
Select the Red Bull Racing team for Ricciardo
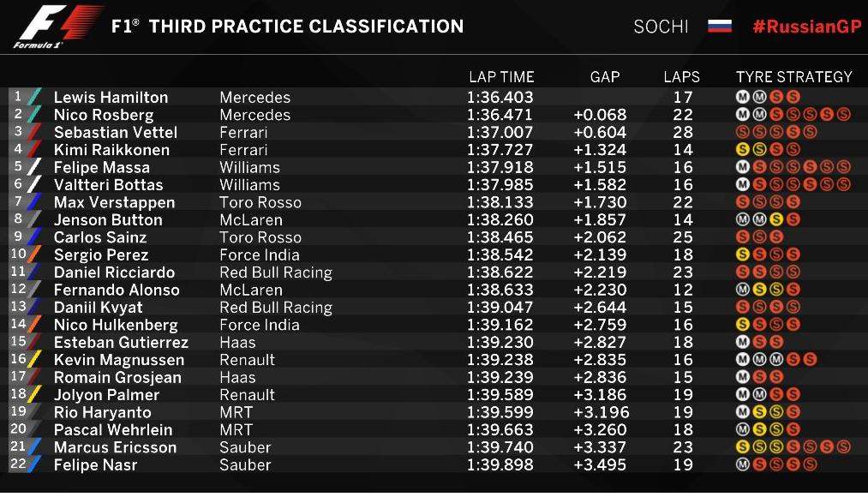pyautogui.click(x=275, y=272)
